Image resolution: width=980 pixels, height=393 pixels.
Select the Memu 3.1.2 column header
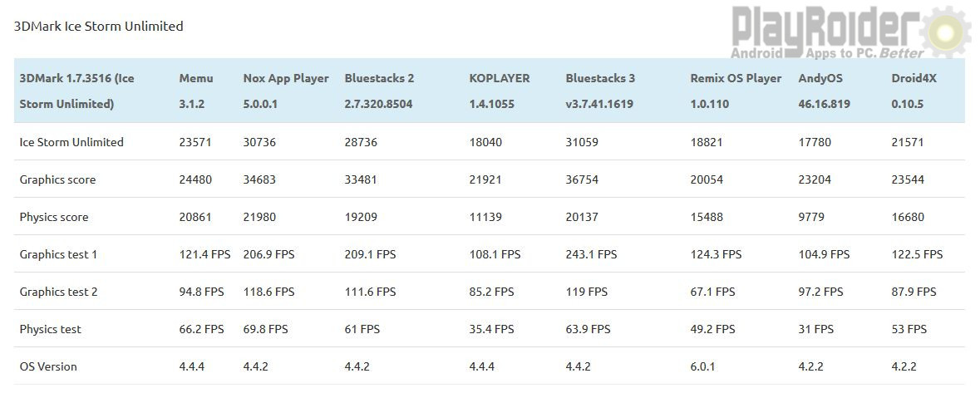pyautogui.click(x=196, y=91)
